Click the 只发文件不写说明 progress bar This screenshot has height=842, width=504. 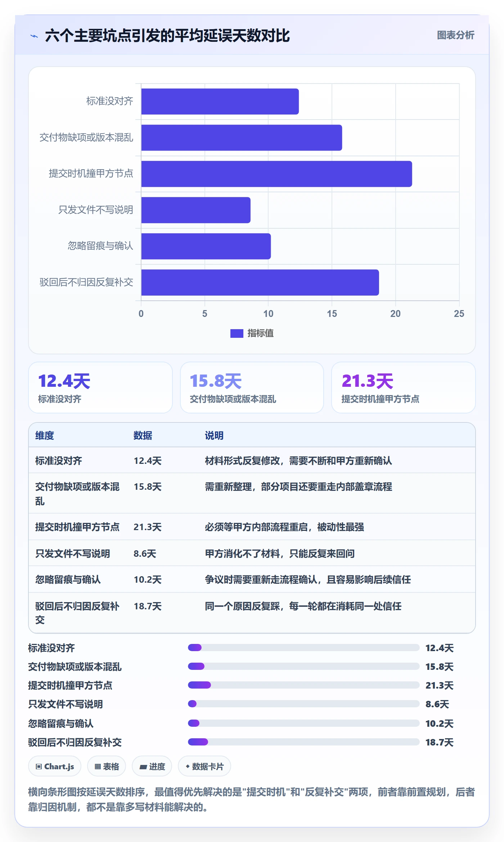coord(303,704)
